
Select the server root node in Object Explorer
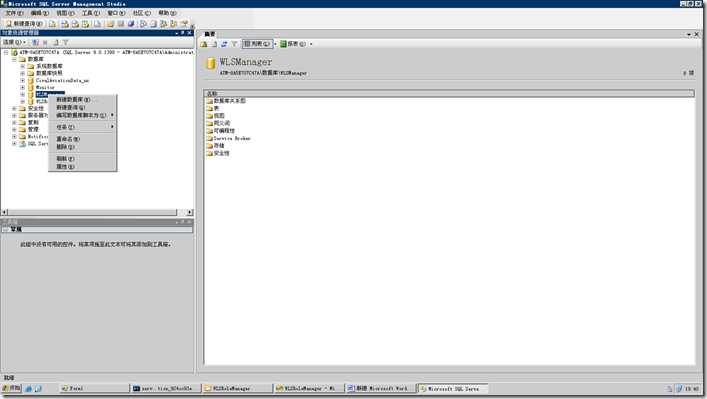pyautogui.click(x=106, y=52)
